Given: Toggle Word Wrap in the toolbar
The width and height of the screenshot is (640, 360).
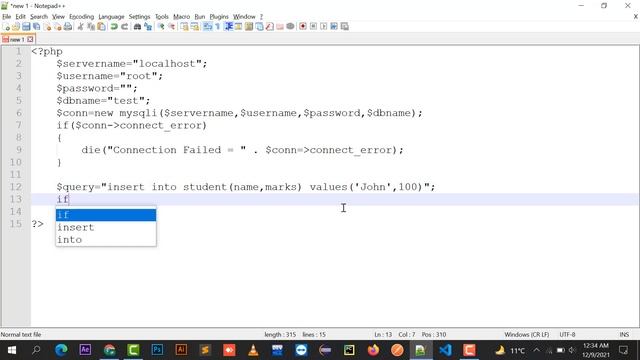Looking at the screenshot, I should click(207, 27).
